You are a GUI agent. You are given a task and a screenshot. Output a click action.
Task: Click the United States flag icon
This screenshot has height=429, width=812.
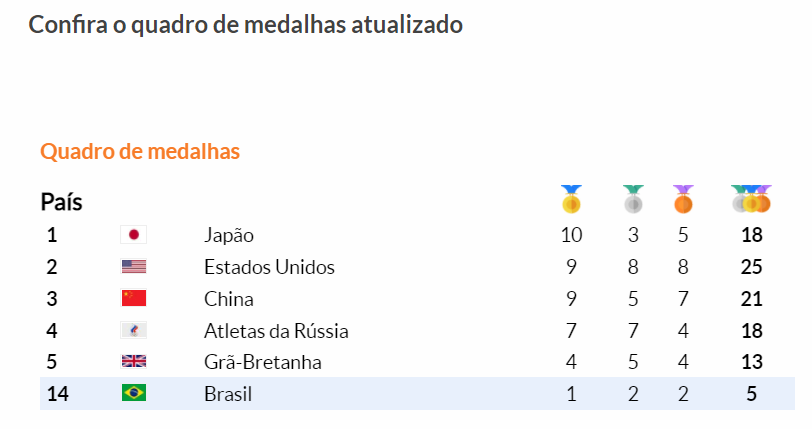[133, 267]
